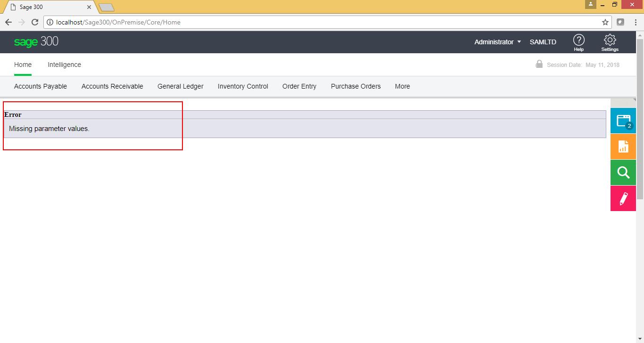Click the 'Missing parameter values.' message
The width and height of the screenshot is (644, 343).
[49, 129]
